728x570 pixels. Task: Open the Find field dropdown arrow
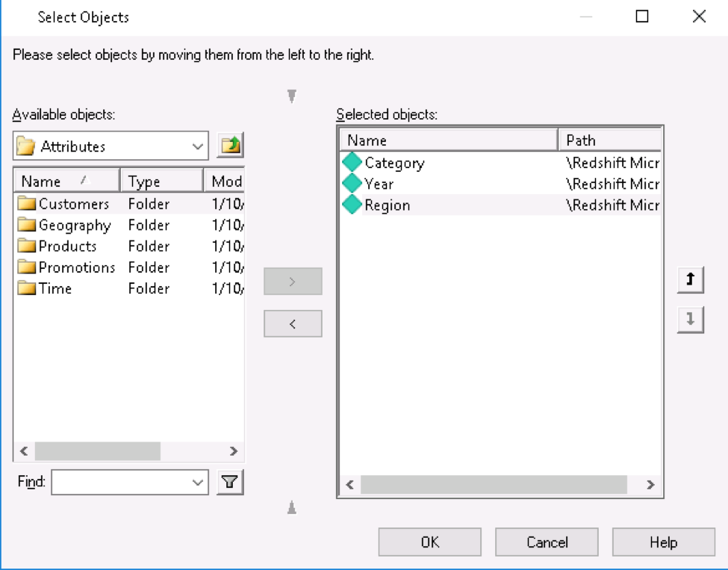click(x=198, y=481)
